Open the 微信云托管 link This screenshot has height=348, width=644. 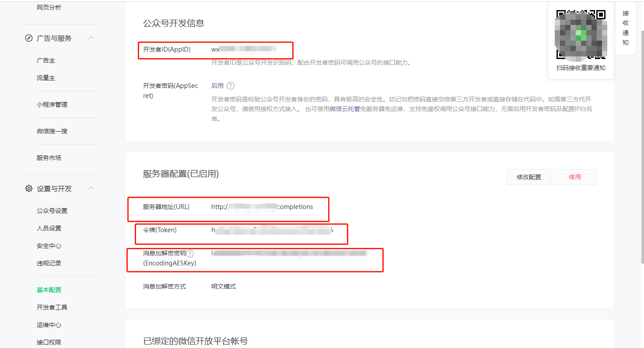345,109
